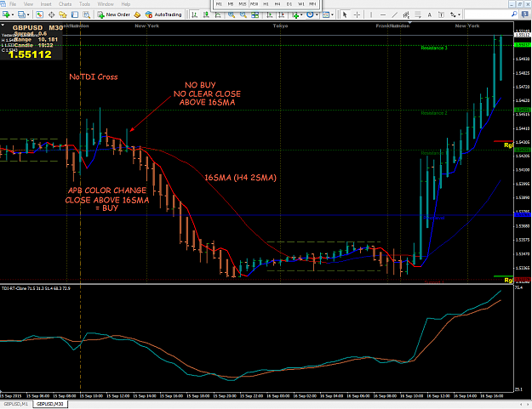Toggle the AutoTrading button

[163, 14]
